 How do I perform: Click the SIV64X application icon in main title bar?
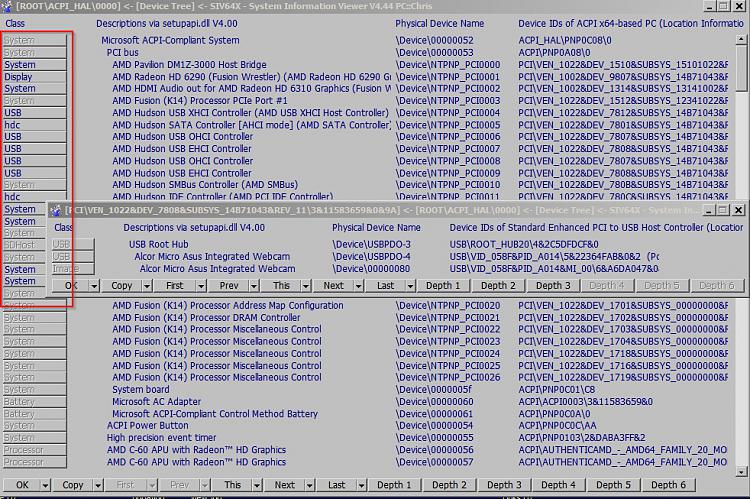6,6
